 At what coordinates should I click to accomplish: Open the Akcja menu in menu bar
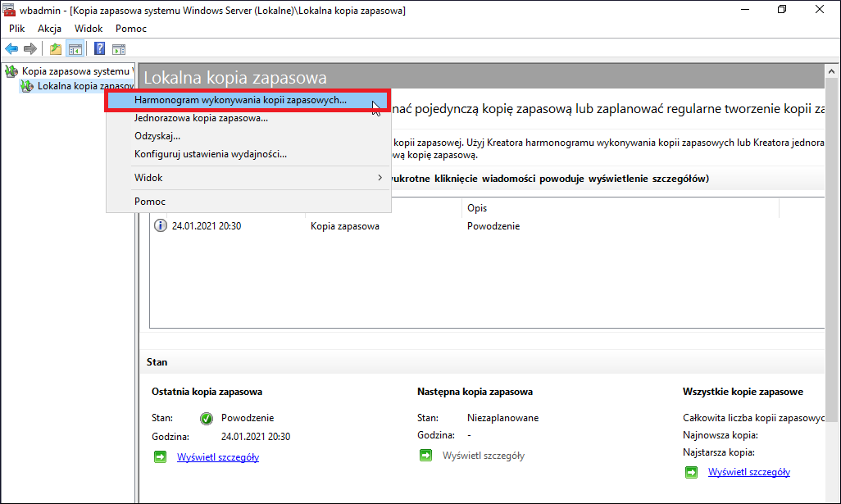[49, 29]
